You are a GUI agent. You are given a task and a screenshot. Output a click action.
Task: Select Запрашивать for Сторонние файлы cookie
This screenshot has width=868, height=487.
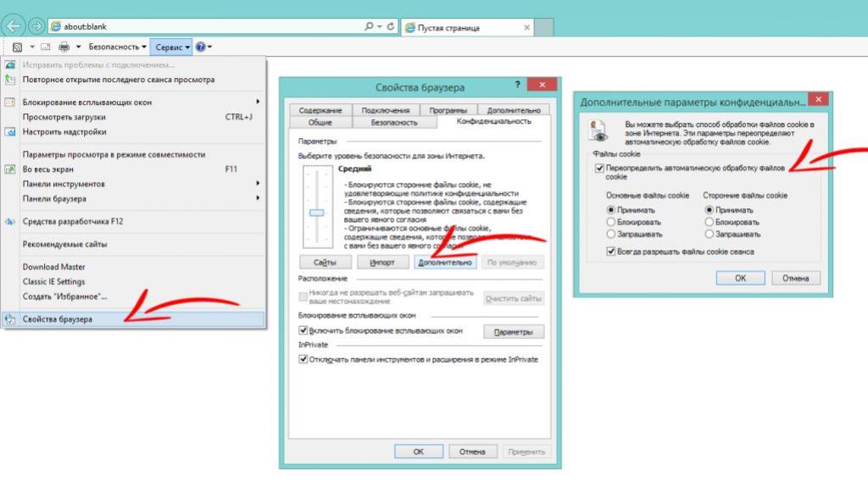[x=709, y=234]
